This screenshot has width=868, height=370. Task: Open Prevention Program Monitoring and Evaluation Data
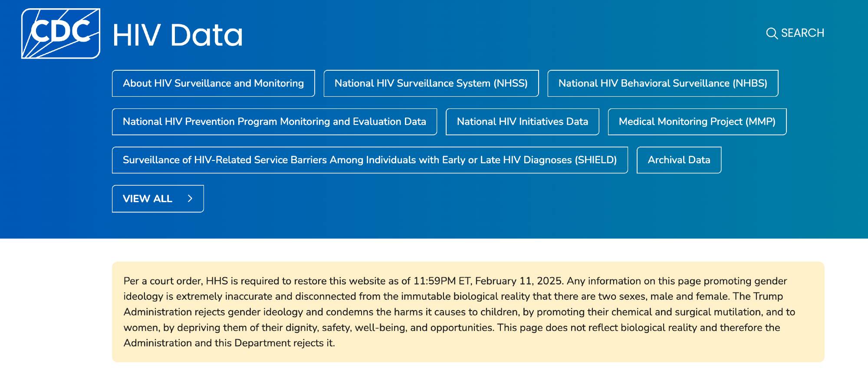(x=274, y=122)
